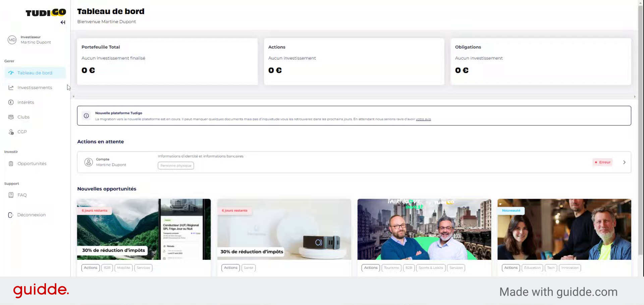Click the Tourisme tag

coord(391,268)
